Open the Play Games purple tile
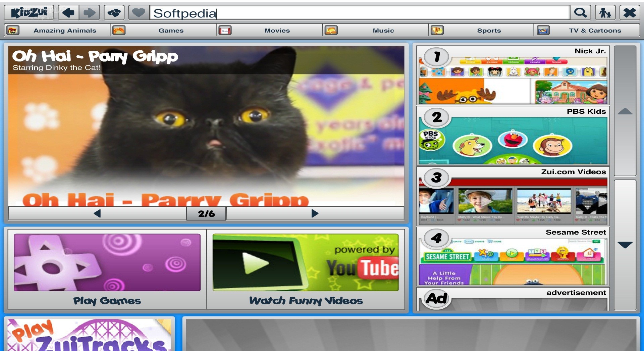 click(107, 262)
